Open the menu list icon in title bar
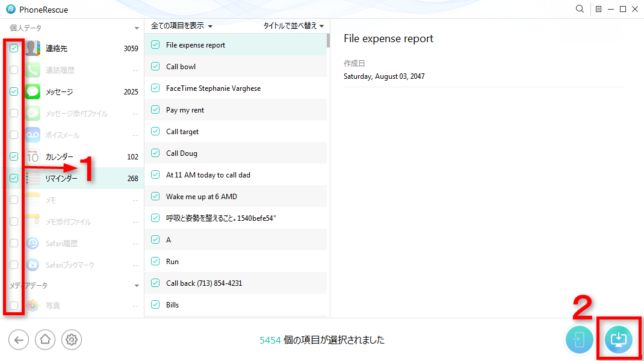The image size is (644, 361). pos(598,9)
